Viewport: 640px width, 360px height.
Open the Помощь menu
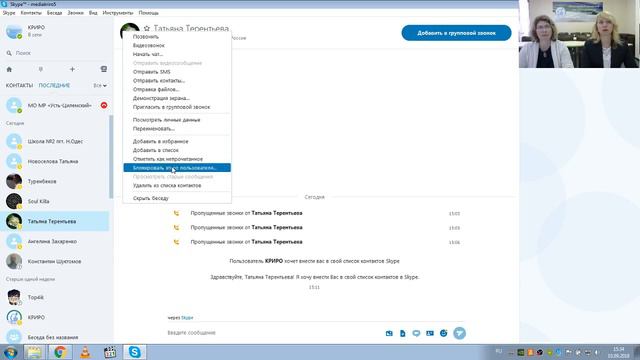149,13
